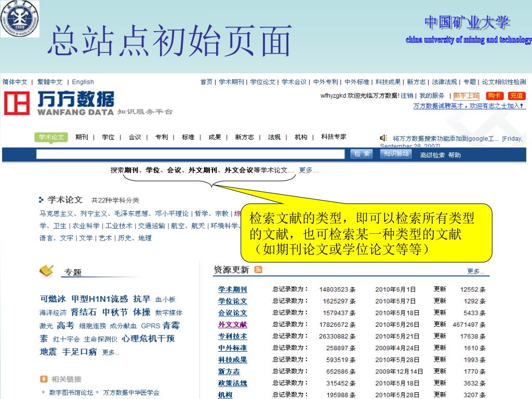Open 论文相似性检测 in top navigation

[x=504, y=82]
